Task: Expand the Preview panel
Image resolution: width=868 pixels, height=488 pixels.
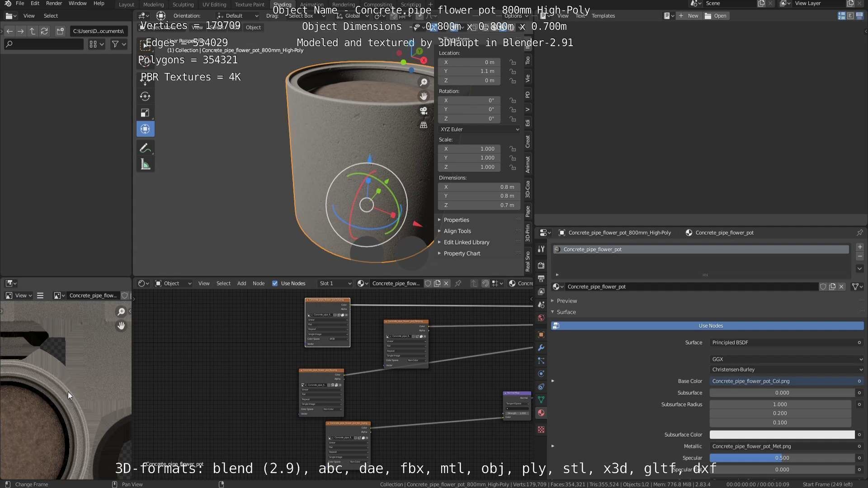Action: pyautogui.click(x=566, y=301)
